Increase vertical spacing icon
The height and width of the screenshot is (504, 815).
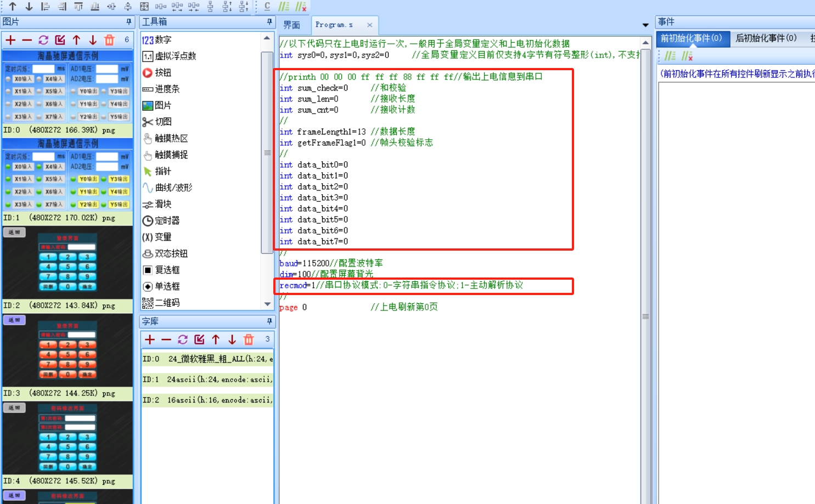pyautogui.click(x=227, y=7)
